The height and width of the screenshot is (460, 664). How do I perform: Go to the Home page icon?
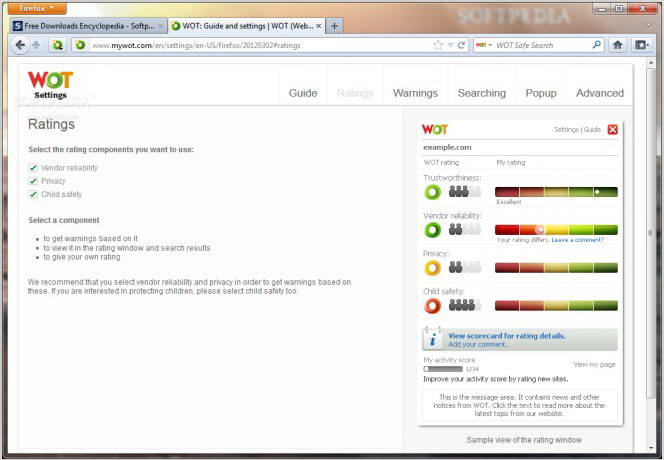(617, 45)
